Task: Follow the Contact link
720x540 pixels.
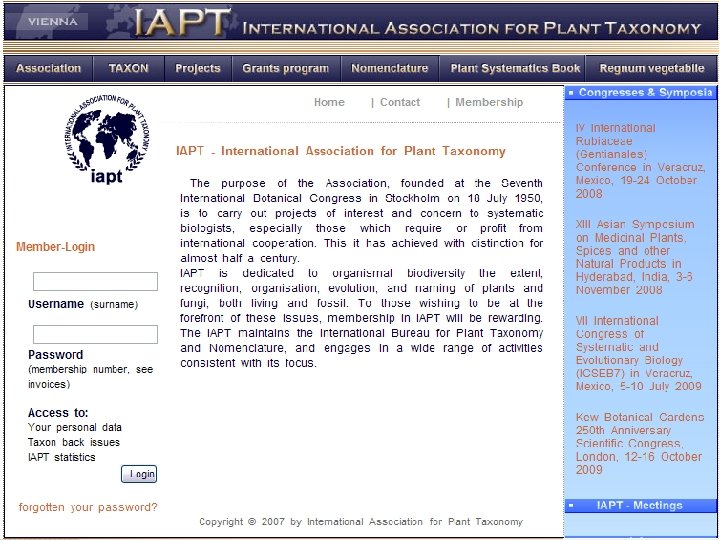Action: click(x=399, y=102)
